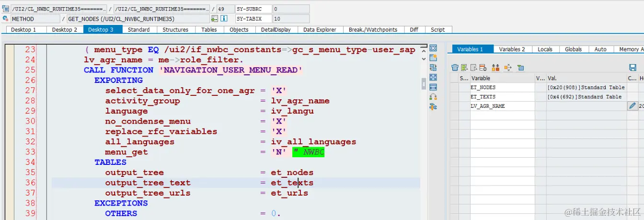Open the Script tab
The width and height of the screenshot is (644, 220).
[x=437, y=29]
